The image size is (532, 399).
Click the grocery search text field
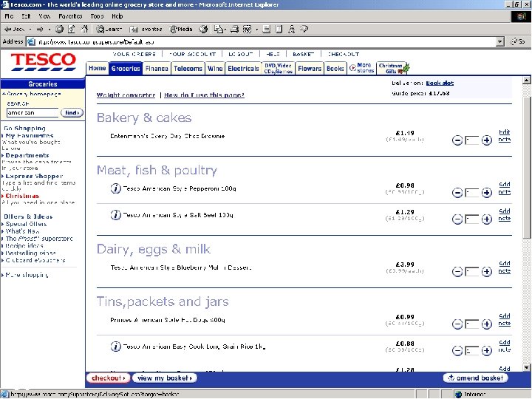[x=33, y=112]
